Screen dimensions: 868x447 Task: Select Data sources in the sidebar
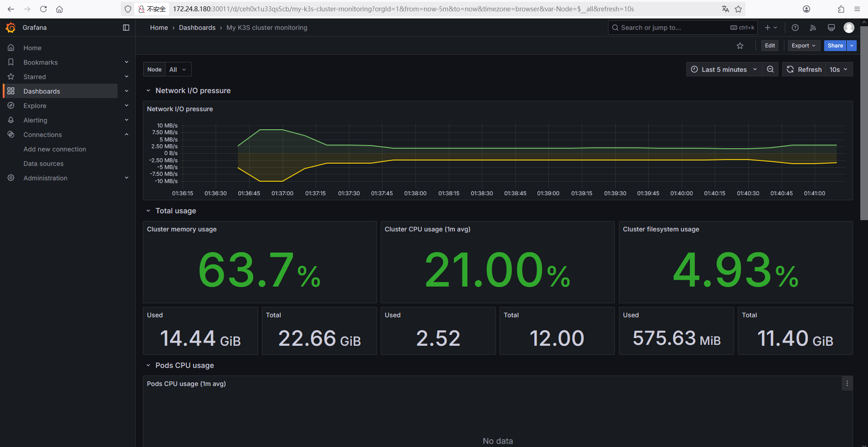(43, 164)
